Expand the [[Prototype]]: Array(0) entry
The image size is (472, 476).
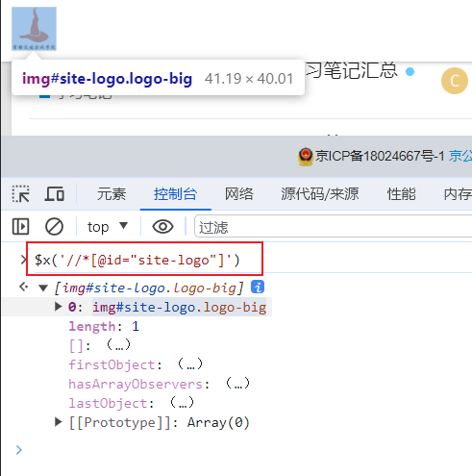[59, 422]
